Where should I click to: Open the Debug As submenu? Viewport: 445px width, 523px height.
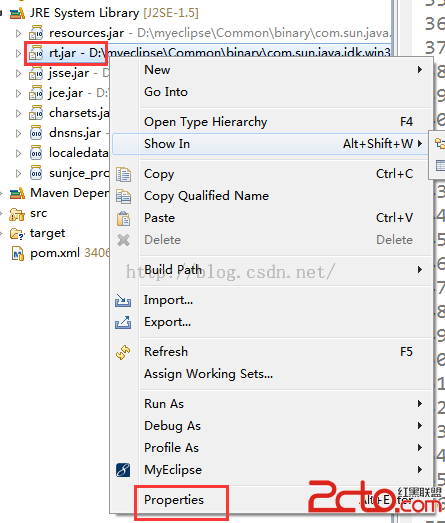pyautogui.click(x=271, y=426)
